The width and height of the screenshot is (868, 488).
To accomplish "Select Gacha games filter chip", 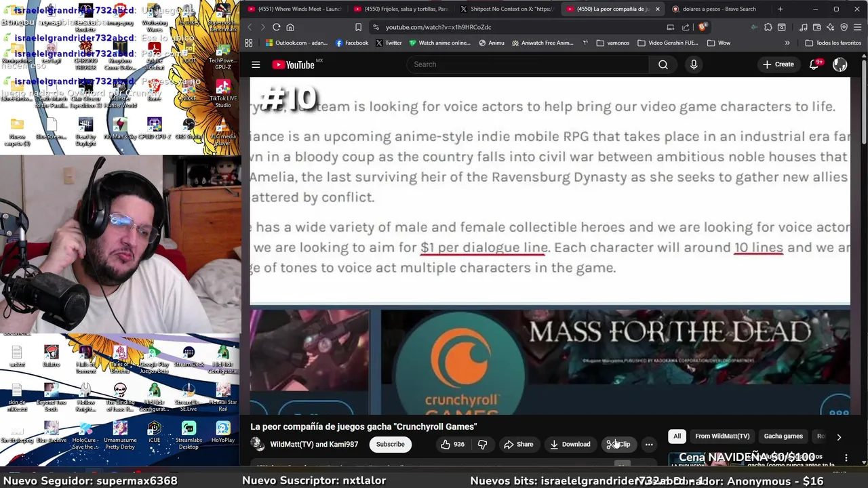I will [x=783, y=436].
